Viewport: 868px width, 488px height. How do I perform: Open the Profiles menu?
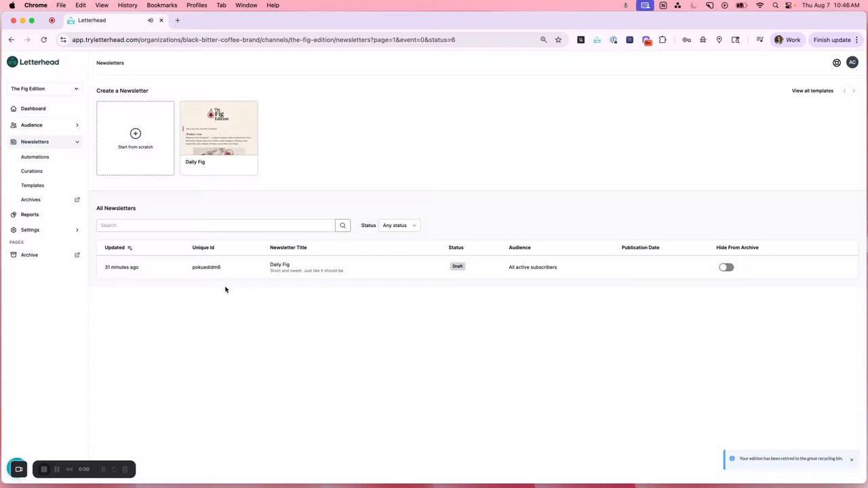click(197, 5)
